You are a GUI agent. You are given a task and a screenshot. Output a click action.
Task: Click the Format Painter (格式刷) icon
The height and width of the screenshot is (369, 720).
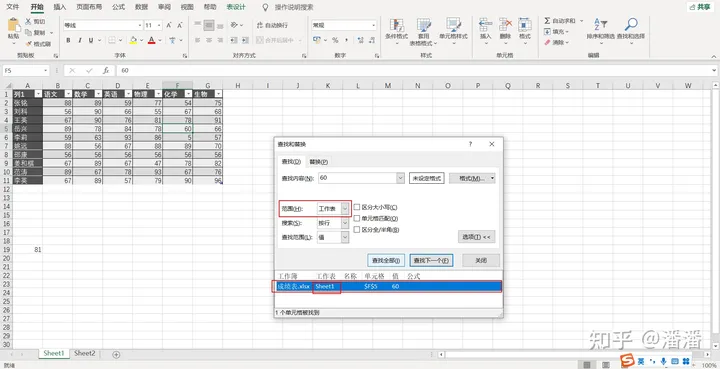point(28,44)
